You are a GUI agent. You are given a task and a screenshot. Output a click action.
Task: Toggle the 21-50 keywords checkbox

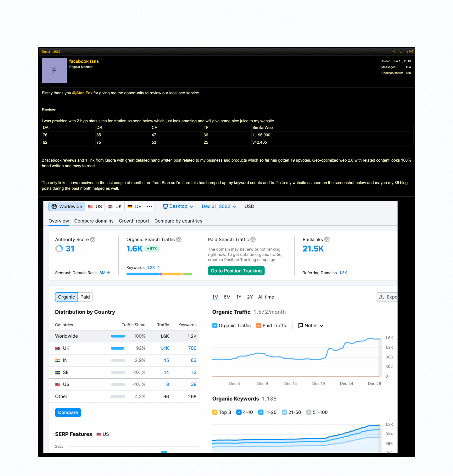point(284,412)
